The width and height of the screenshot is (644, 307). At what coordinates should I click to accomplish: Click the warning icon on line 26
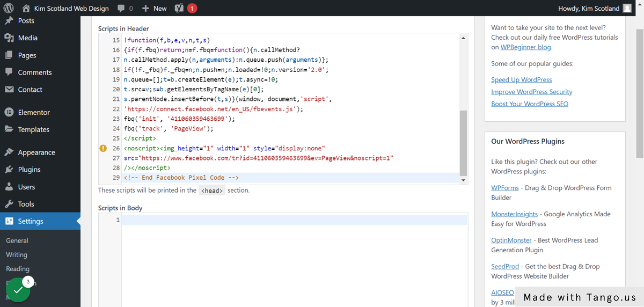click(103, 148)
